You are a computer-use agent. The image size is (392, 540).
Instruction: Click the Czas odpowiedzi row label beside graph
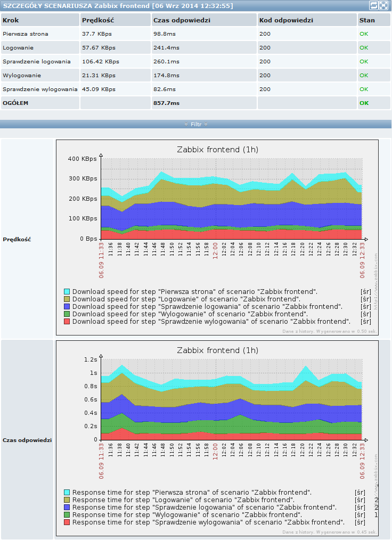(x=27, y=440)
